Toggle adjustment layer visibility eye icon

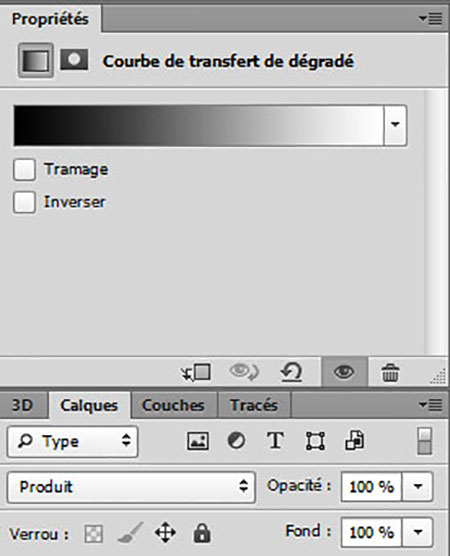(x=344, y=372)
